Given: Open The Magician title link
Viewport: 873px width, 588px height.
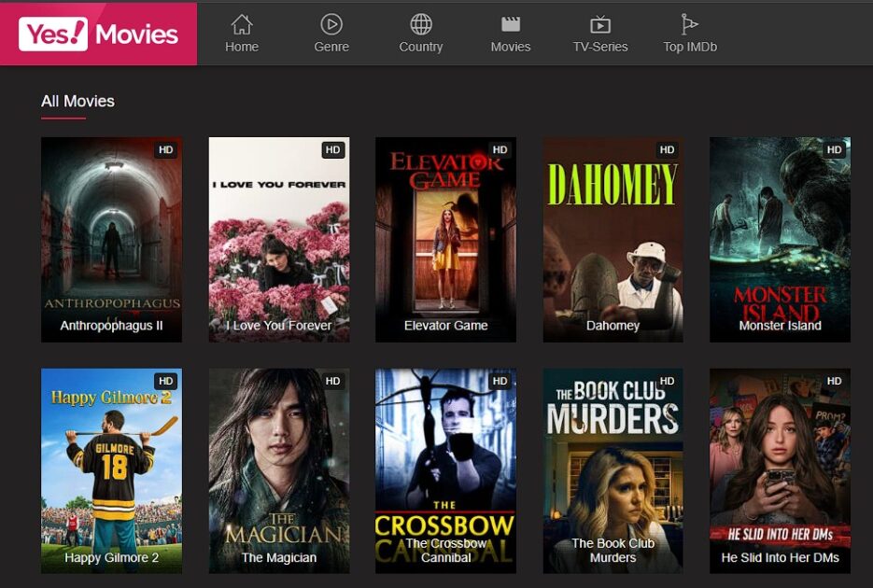Looking at the screenshot, I should (x=279, y=557).
